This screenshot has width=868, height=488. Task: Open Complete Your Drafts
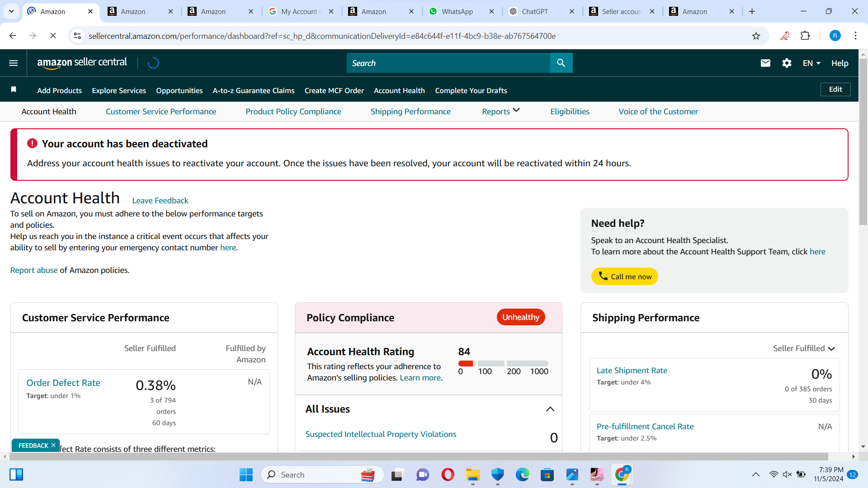(x=471, y=90)
